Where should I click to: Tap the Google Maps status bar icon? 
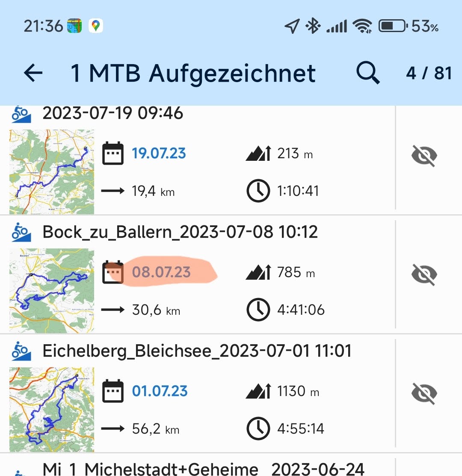click(95, 26)
